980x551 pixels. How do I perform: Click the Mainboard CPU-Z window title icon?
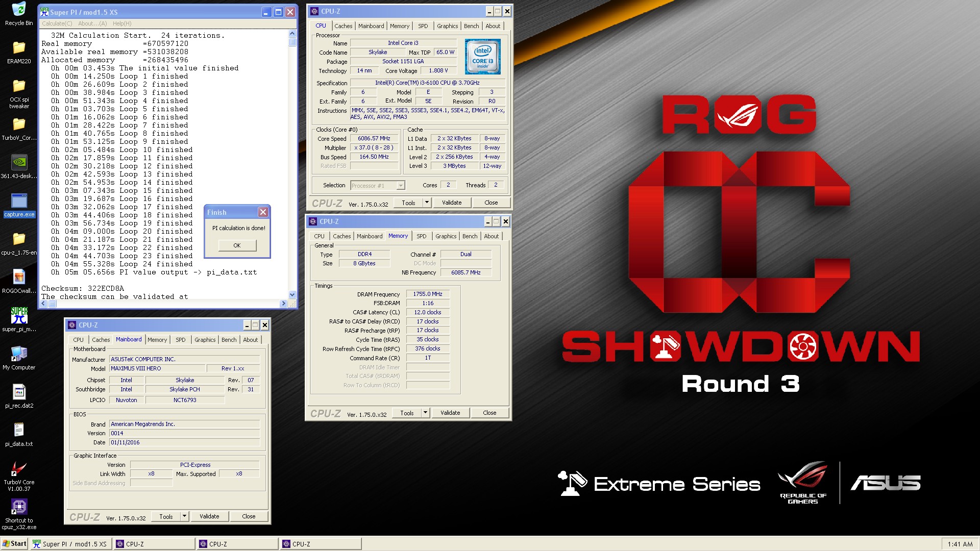72,325
